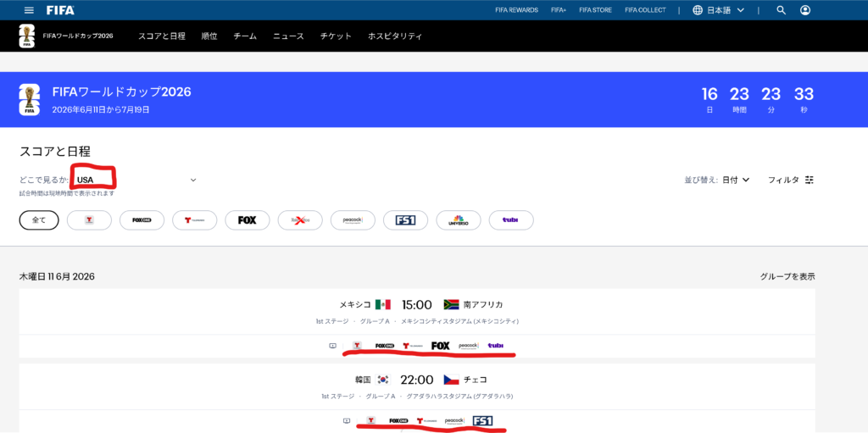This screenshot has height=433, width=868.
Task: Filter by the FS1 broadcaster chip
Action: click(406, 219)
